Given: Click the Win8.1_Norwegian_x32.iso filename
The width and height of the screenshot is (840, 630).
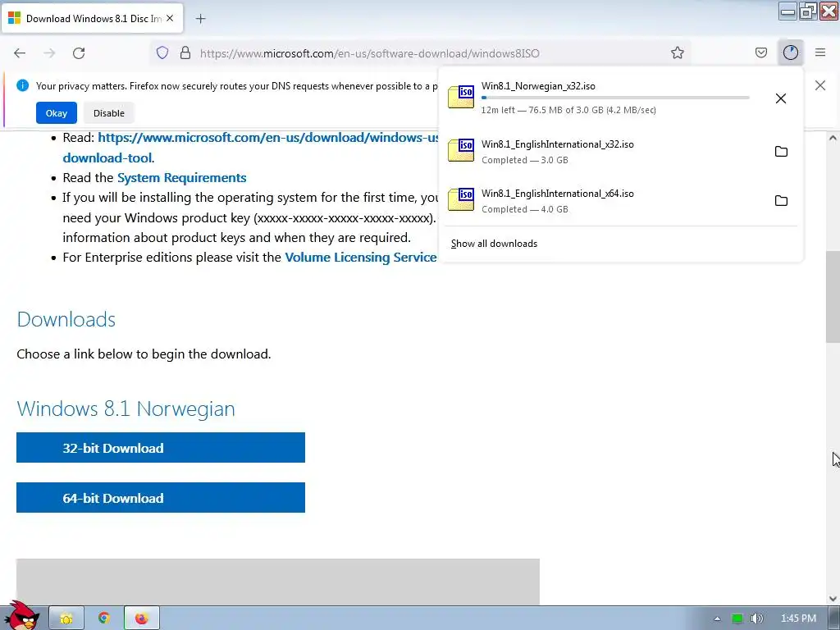Looking at the screenshot, I should pyautogui.click(x=538, y=86).
